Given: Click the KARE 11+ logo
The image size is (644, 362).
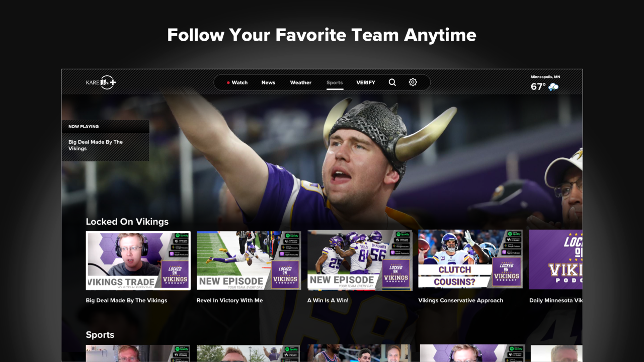Looking at the screenshot, I should pos(101,82).
